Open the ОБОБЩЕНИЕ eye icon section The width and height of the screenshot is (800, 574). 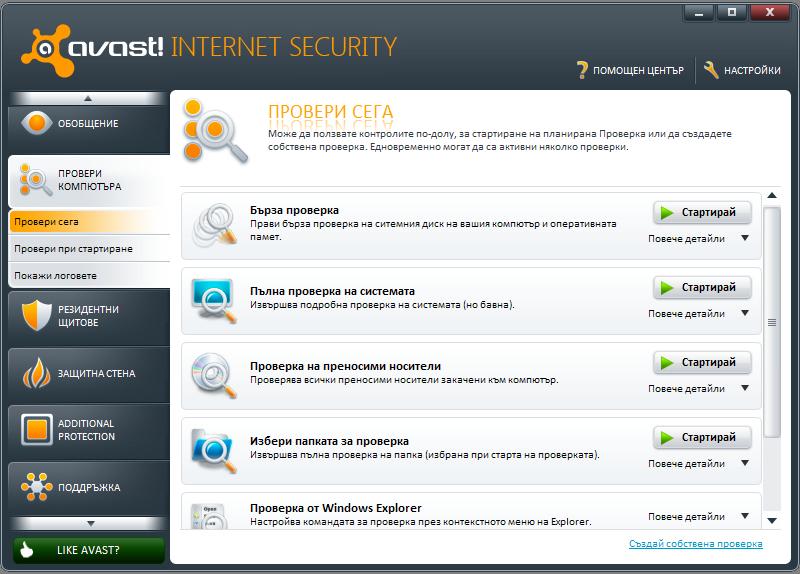37,122
